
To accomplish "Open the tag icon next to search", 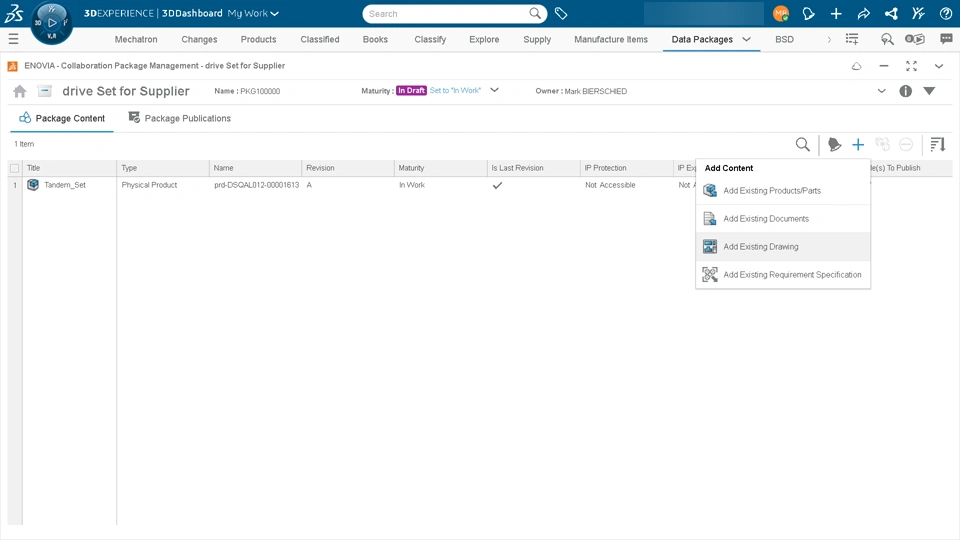I will (x=561, y=13).
